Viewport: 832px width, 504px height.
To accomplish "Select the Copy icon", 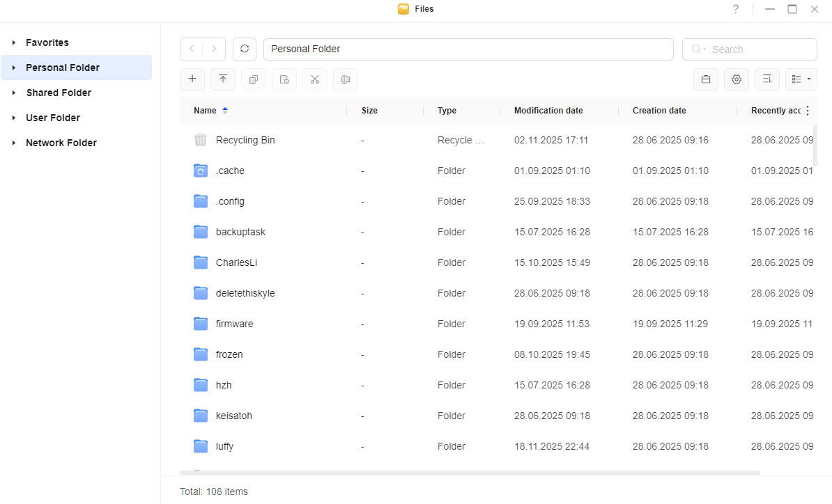I will 254,79.
